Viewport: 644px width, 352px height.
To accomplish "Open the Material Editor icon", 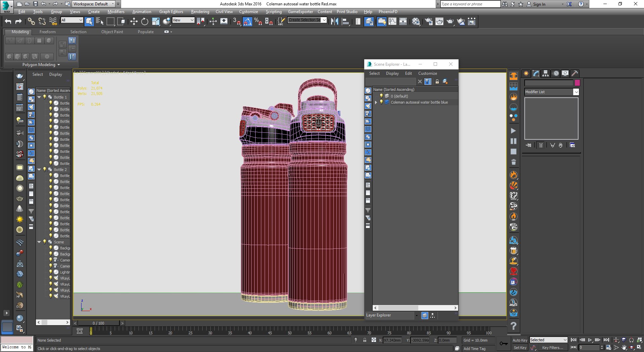I will coord(416,21).
